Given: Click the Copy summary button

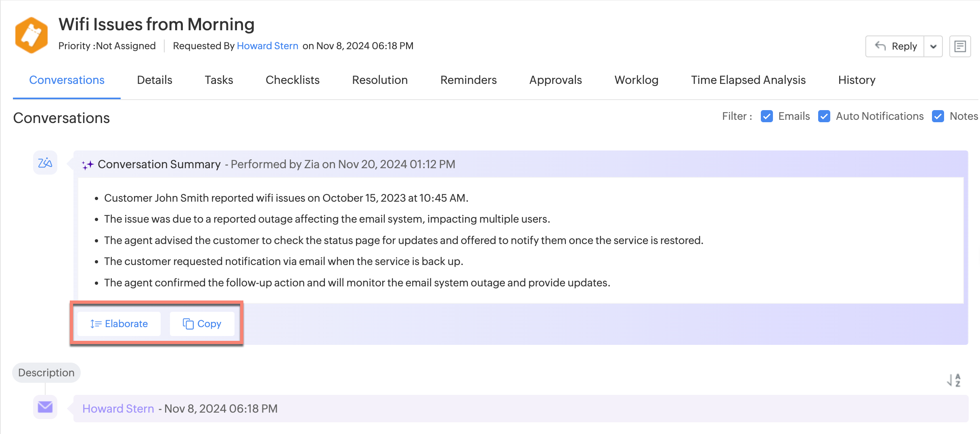Looking at the screenshot, I should coord(202,323).
